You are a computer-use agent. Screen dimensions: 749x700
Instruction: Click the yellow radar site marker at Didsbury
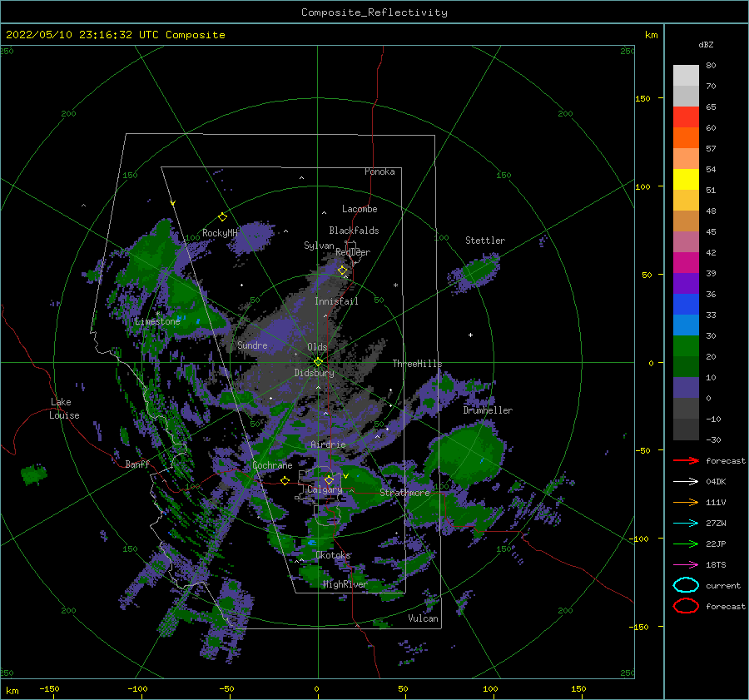click(x=318, y=362)
